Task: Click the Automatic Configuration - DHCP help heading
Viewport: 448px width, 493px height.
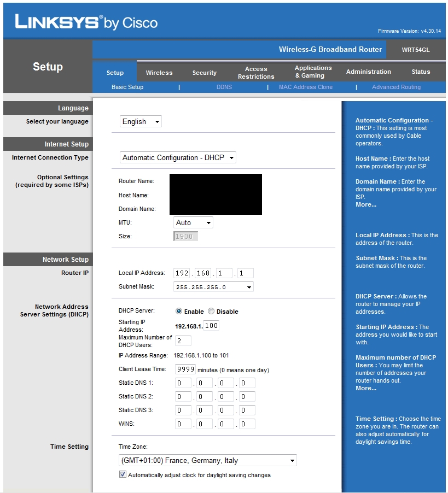Action: coord(394,124)
